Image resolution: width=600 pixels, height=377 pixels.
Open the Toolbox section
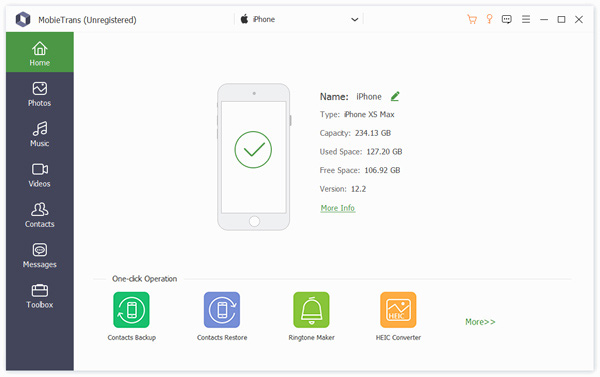40,296
